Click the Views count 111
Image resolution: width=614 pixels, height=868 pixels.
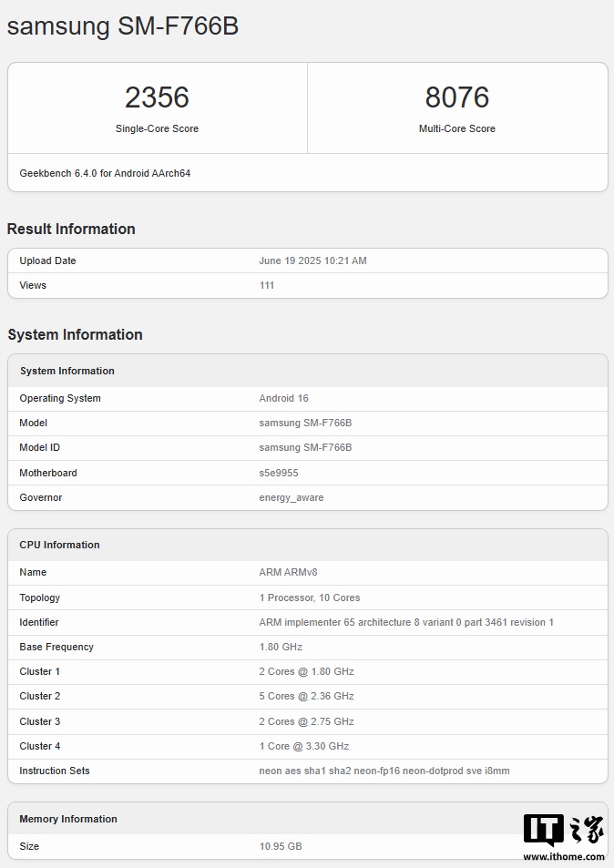tap(267, 285)
